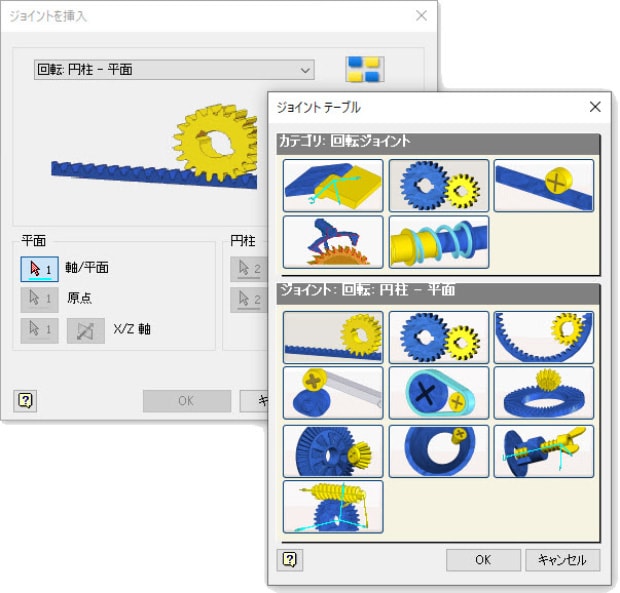Open help in the joint table dialog
Viewport: 620px width, 593px height.
coord(290,559)
